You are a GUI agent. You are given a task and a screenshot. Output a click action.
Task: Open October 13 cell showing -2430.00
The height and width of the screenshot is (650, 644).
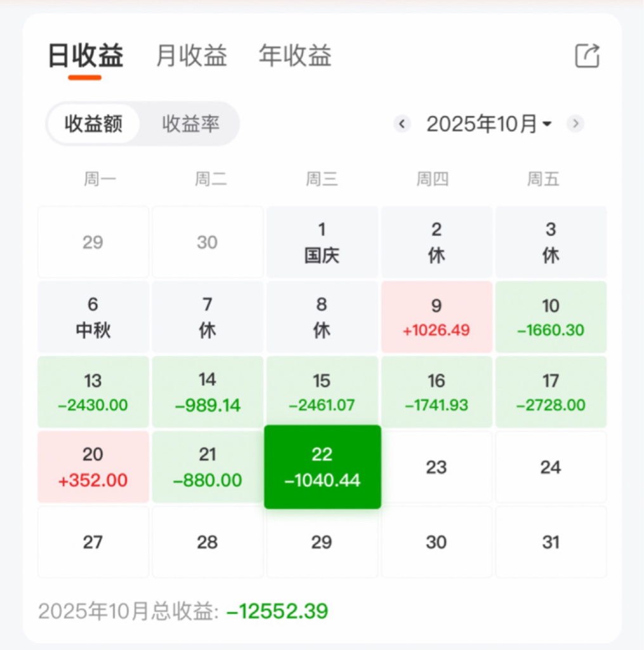click(x=93, y=392)
